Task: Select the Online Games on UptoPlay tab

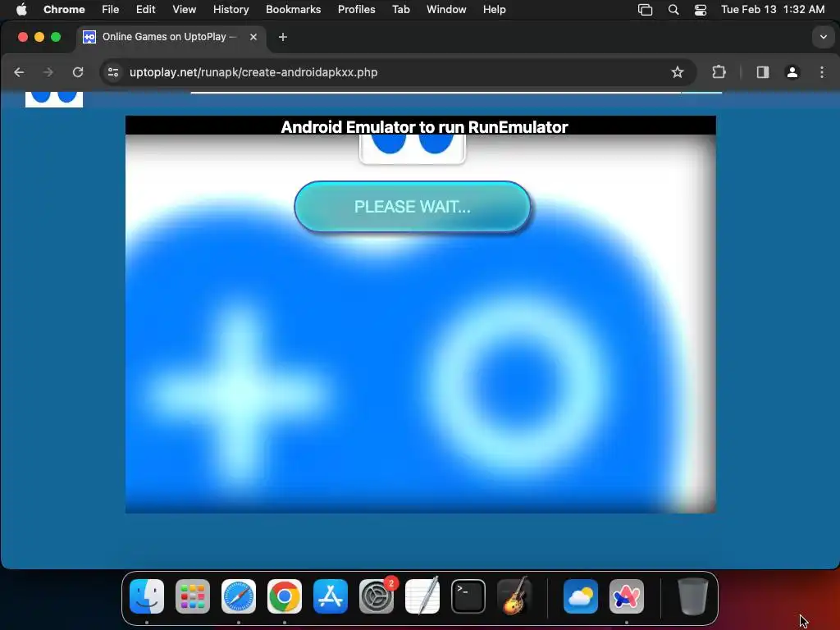Action: [x=171, y=37]
